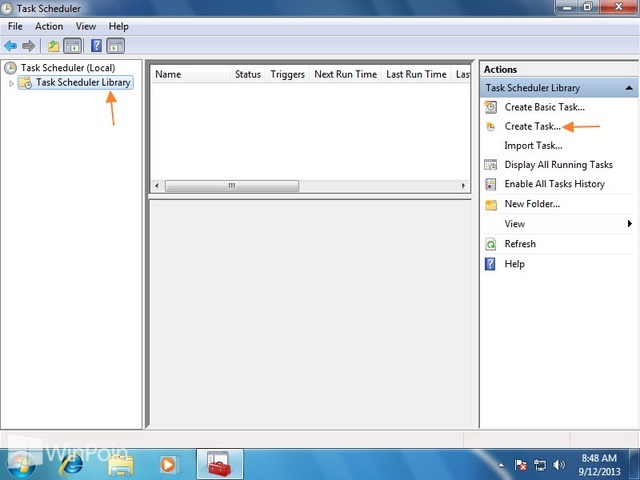Image resolution: width=640 pixels, height=480 pixels.
Task: Open the Action menu
Action: pyautogui.click(x=49, y=27)
